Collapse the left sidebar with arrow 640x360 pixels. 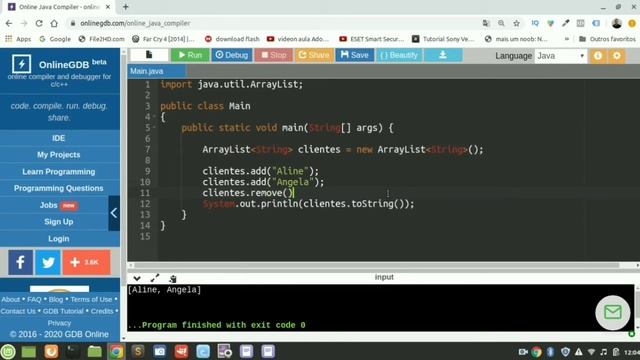114,213
